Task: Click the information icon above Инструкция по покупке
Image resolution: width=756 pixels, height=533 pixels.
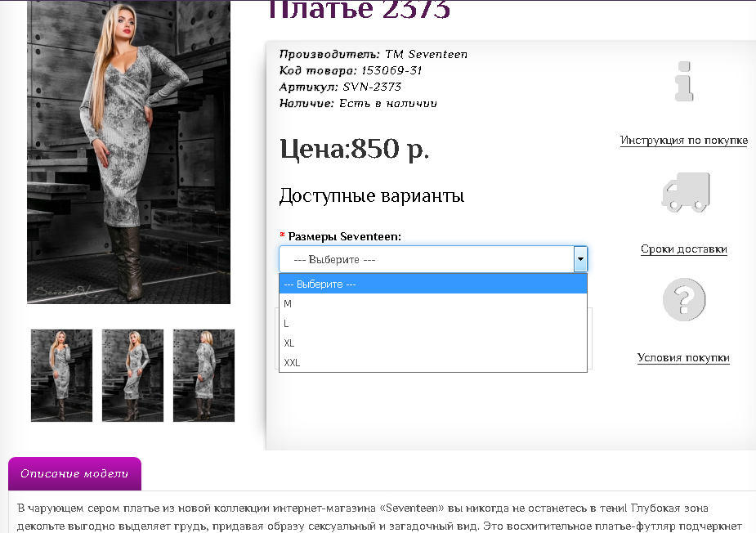Action: (x=685, y=80)
